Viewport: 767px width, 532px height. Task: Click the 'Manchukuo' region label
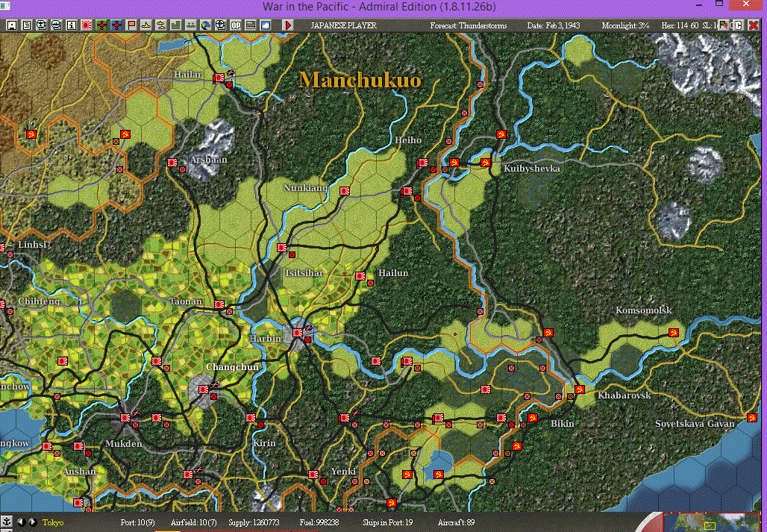[360, 80]
